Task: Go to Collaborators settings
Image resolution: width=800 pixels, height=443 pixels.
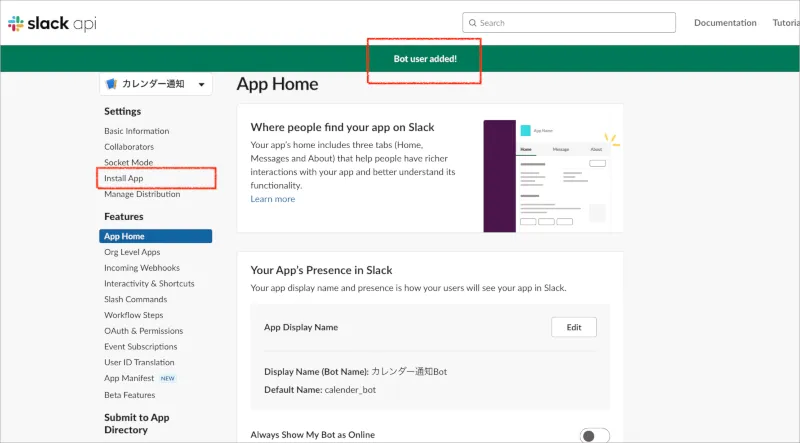Action: 129,147
